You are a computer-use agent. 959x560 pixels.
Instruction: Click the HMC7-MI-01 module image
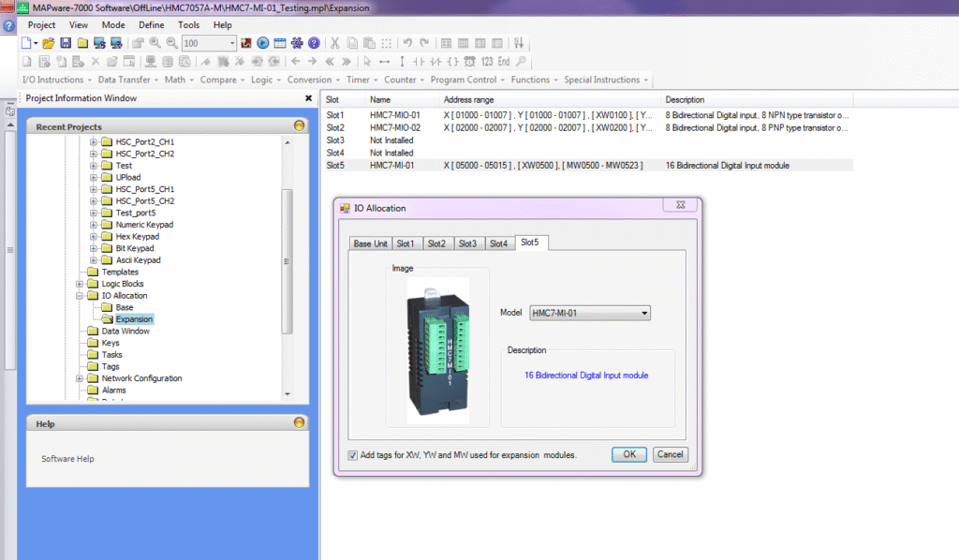pos(438,351)
